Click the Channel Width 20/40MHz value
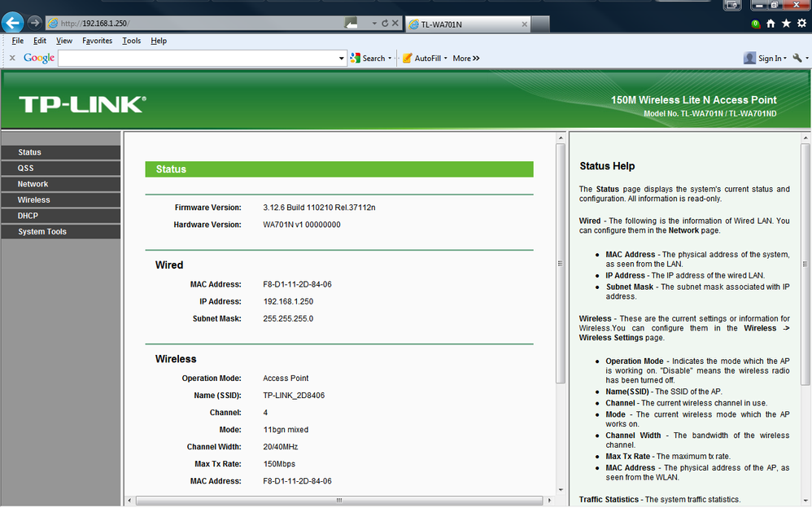This screenshot has height=508, width=812. pyautogui.click(x=280, y=446)
